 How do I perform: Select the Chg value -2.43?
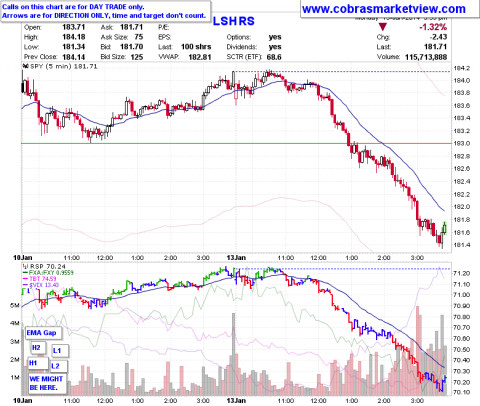[438, 37]
